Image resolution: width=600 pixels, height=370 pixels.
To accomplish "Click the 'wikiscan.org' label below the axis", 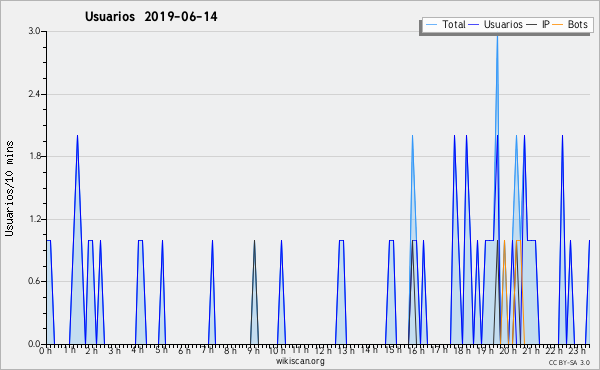I will (x=300, y=361).
